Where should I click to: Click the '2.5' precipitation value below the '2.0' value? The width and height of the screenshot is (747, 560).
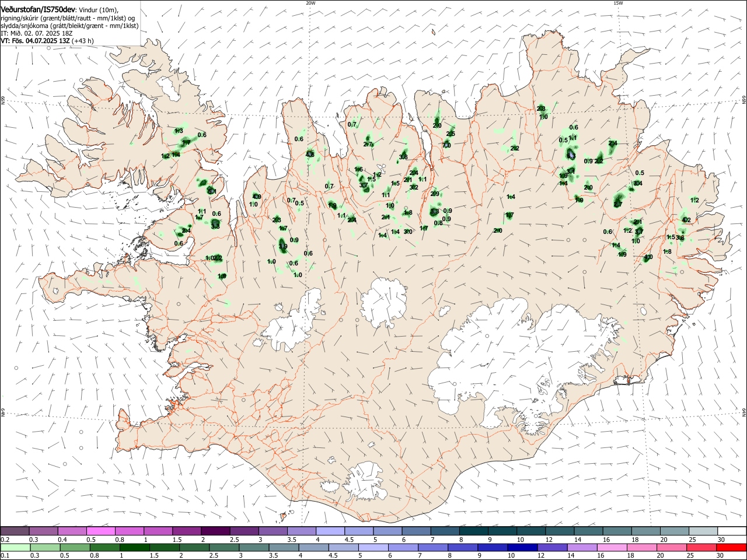pyautogui.click(x=451, y=134)
